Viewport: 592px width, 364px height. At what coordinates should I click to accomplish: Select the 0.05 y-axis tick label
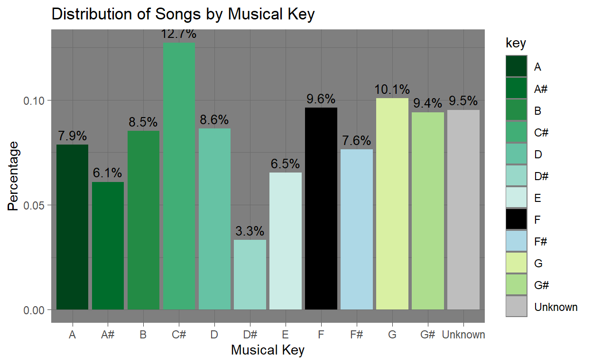pos(34,205)
